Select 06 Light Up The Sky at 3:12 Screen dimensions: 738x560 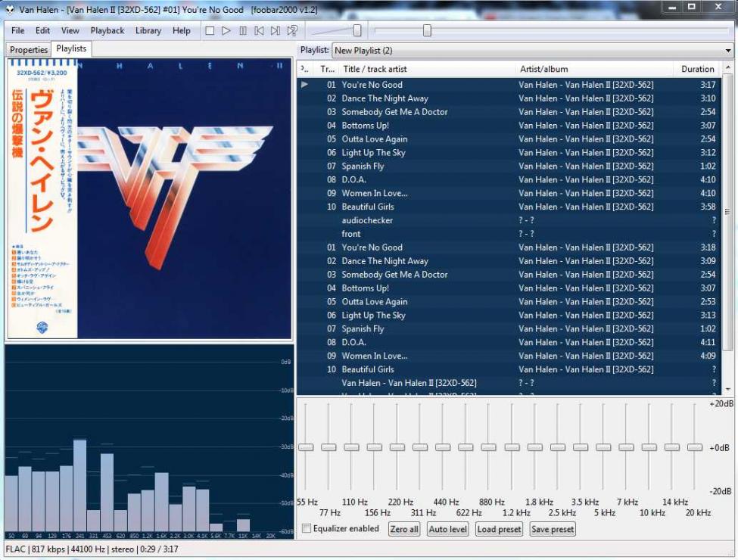click(x=509, y=152)
